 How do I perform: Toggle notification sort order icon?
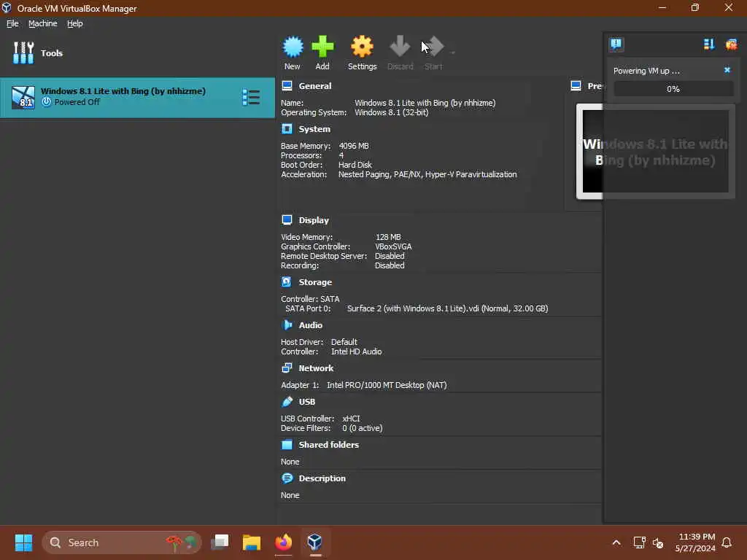[709, 44]
